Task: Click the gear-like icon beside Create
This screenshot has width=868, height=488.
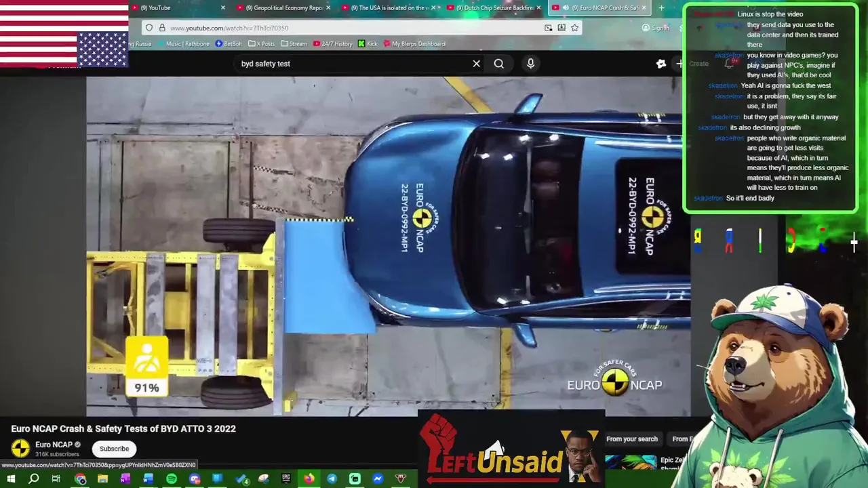Action: coord(661,64)
